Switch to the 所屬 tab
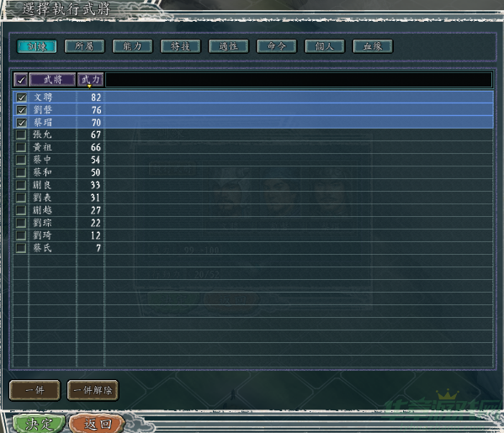The image size is (504, 433). pos(84,46)
